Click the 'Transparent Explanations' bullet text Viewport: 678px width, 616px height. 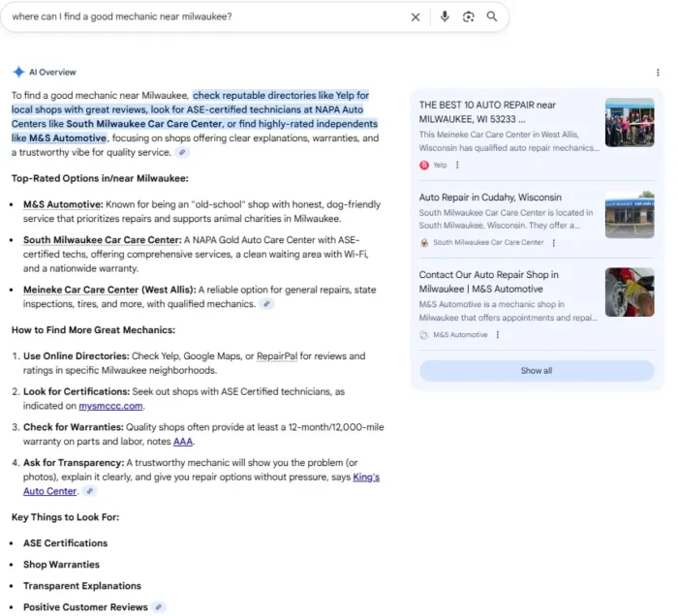82,586
